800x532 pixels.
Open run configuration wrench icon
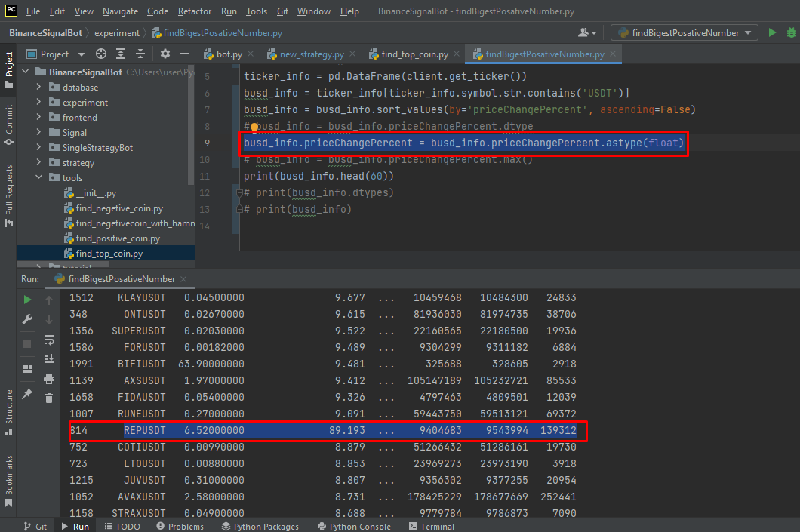[28, 319]
